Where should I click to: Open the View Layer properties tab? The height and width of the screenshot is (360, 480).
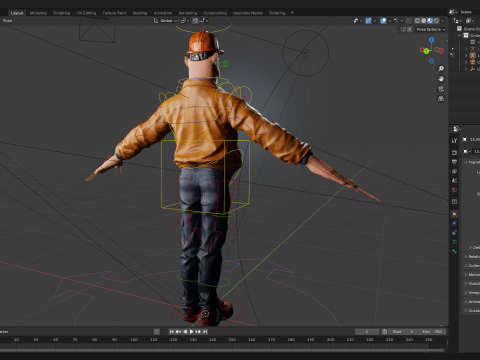[454, 171]
